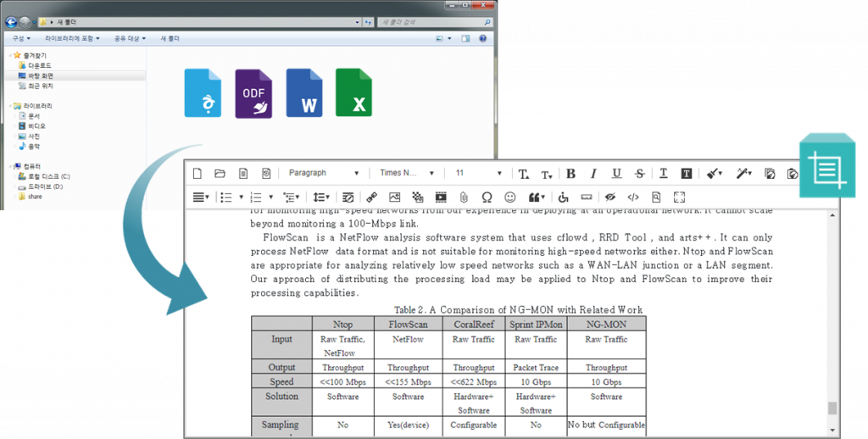
Task: Select 최근 위치 in Explorer sidebar
Action: 41,86
